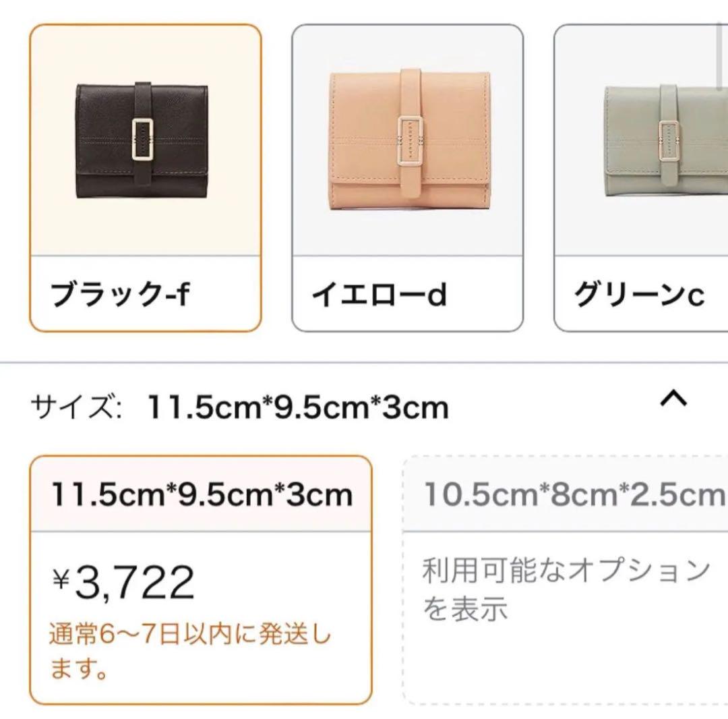
Task: Choose the ブラック-f color label
Action: (120, 294)
